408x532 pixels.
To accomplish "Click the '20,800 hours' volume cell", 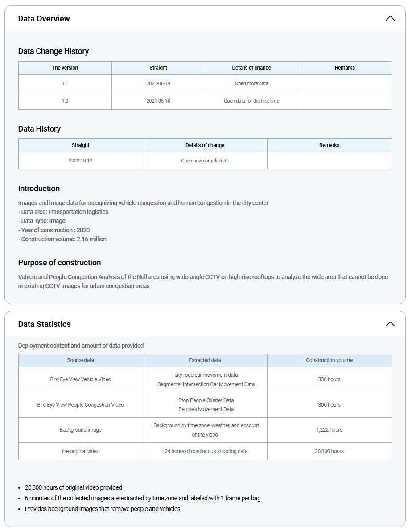I will pyautogui.click(x=329, y=451).
